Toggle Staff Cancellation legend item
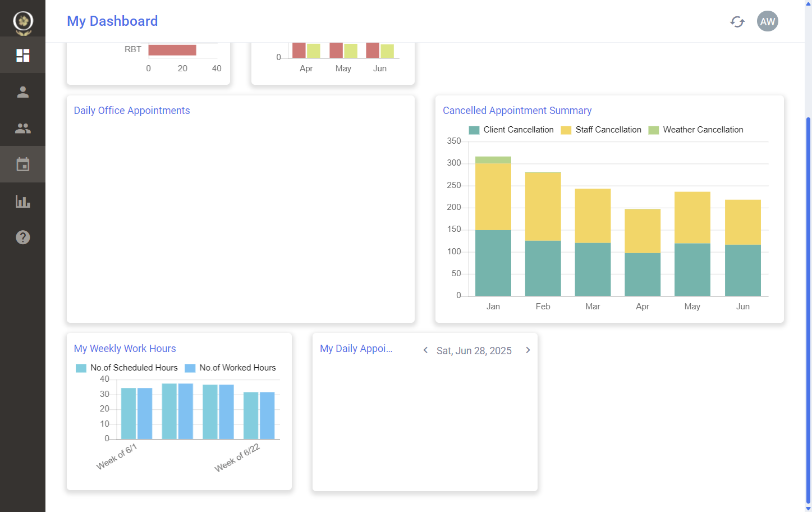Screen dimensions: 812x512 pos(601,130)
